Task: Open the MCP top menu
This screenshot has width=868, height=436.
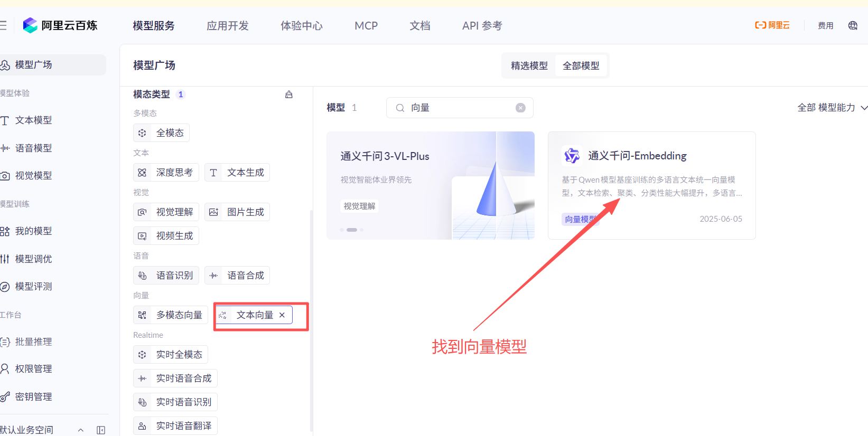Action: (366, 25)
